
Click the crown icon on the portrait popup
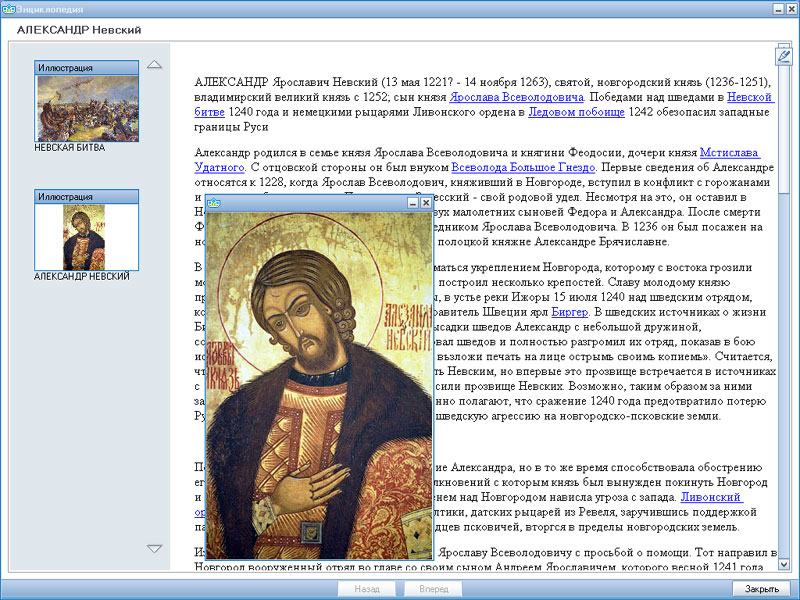coord(214,203)
